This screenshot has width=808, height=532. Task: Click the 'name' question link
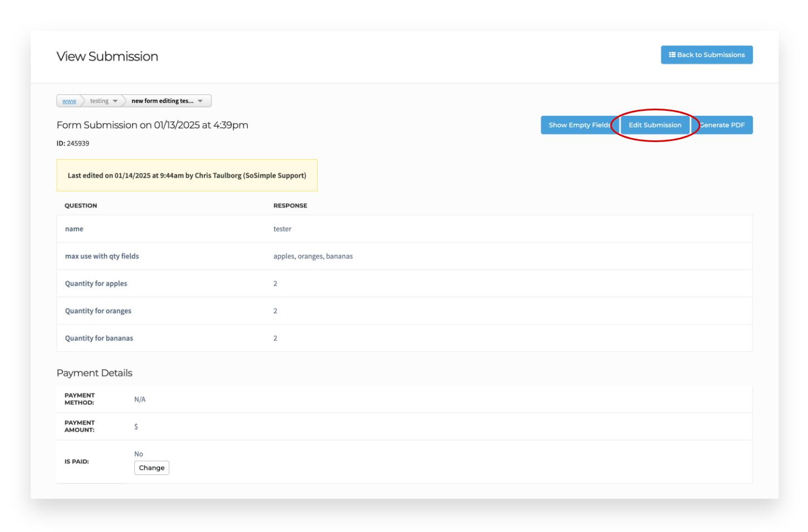pos(74,228)
